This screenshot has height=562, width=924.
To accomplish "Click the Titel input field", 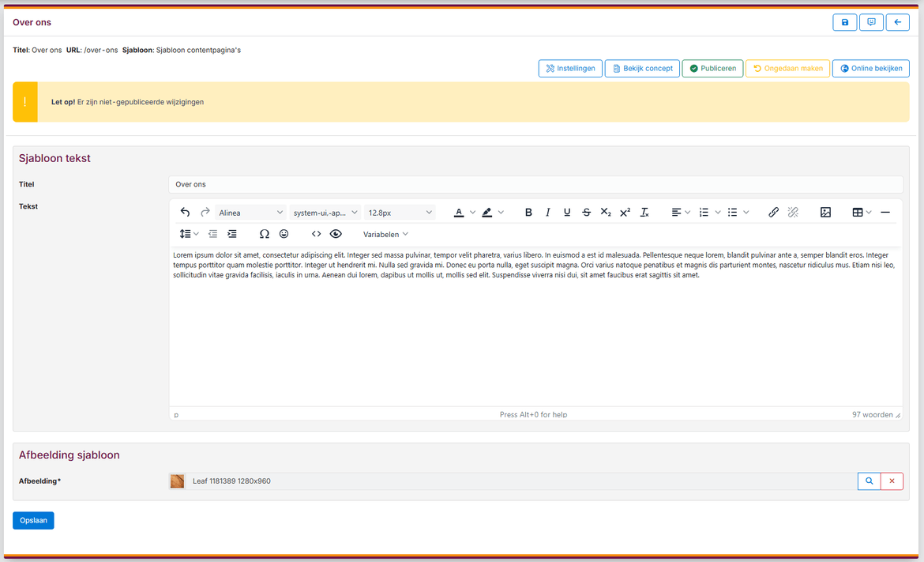I will (x=535, y=184).
